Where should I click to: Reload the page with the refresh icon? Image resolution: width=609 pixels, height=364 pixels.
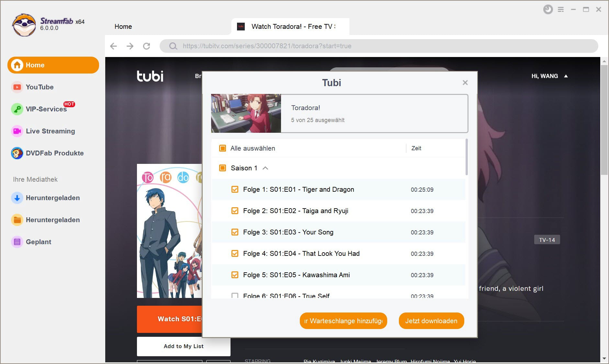147,46
